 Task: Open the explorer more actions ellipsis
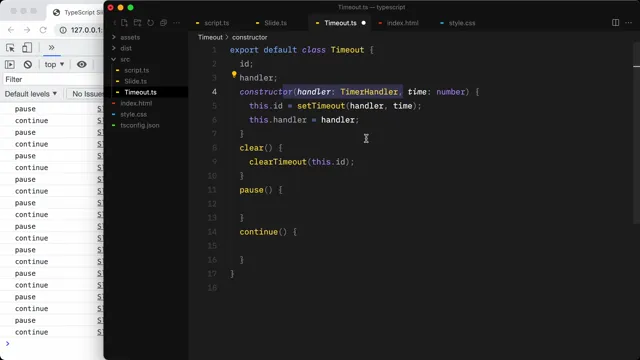pyautogui.click(x=176, y=23)
